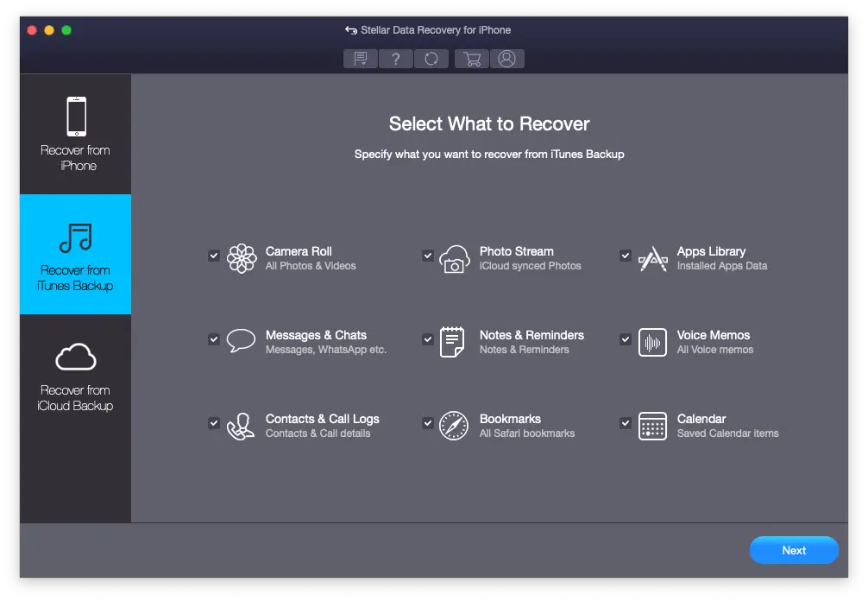This screenshot has width=868, height=601.
Task: Select Recover from iCloud Backup tab
Action: click(76, 375)
